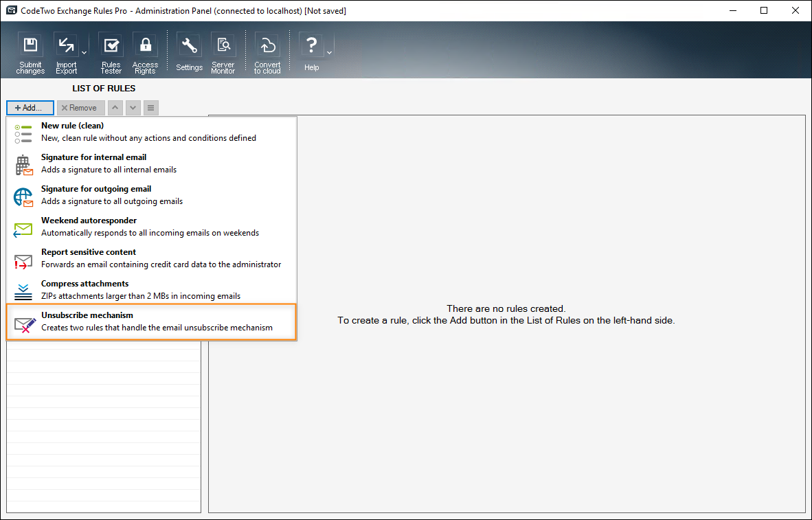This screenshot has height=520, width=812.
Task: Click the Unsubscribe mechanism envelope icon
Action: (24, 324)
